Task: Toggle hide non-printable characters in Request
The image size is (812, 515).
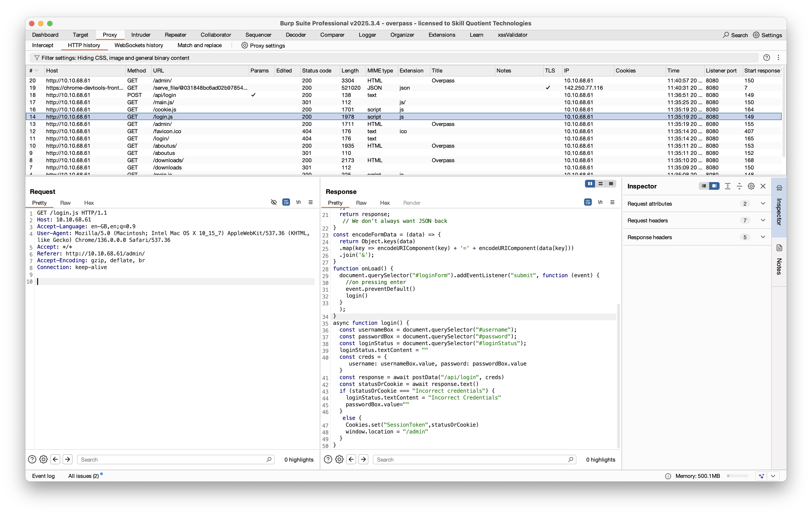Action: 274,202
